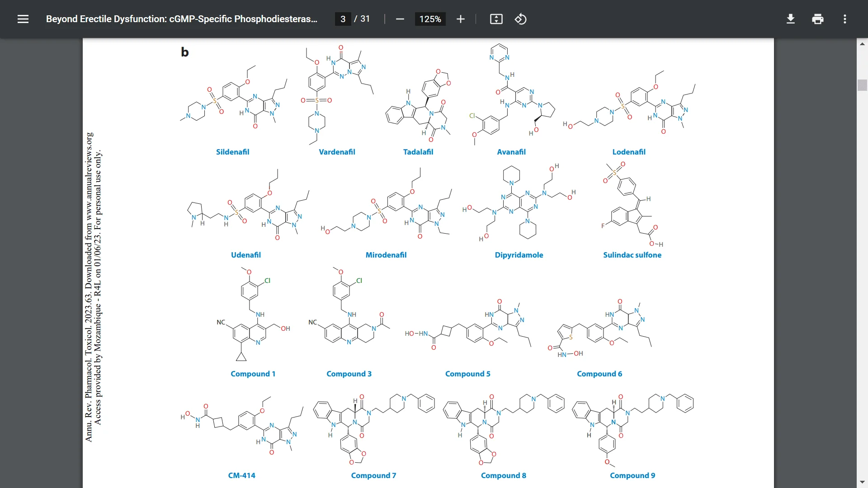This screenshot has height=488, width=868.
Task: Click the page number field showing 3
Action: coord(343,19)
